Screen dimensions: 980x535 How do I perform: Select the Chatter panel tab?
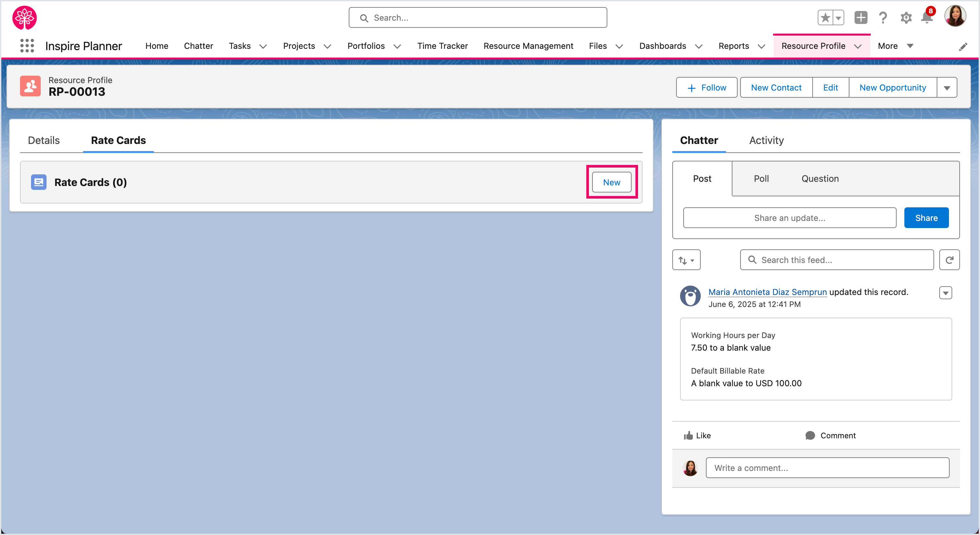699,140
